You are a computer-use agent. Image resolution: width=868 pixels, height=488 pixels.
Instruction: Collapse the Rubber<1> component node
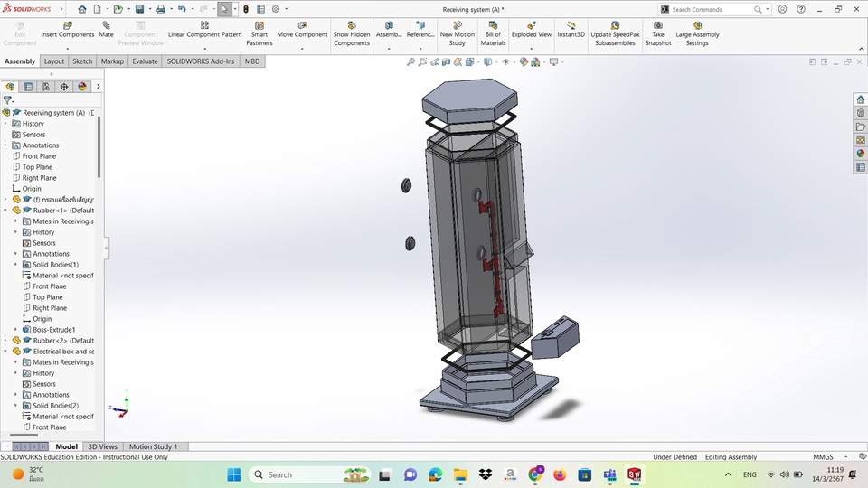[5, 211]
